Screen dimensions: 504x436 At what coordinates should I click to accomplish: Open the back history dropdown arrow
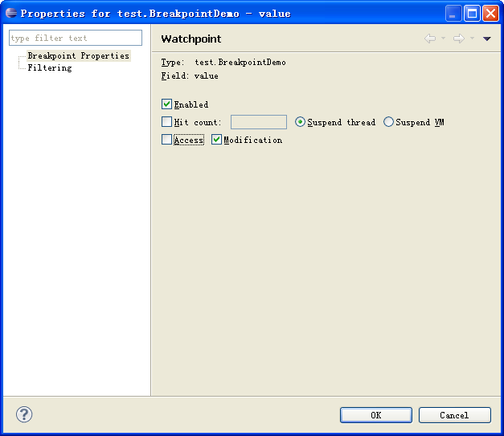click(443, 39)
